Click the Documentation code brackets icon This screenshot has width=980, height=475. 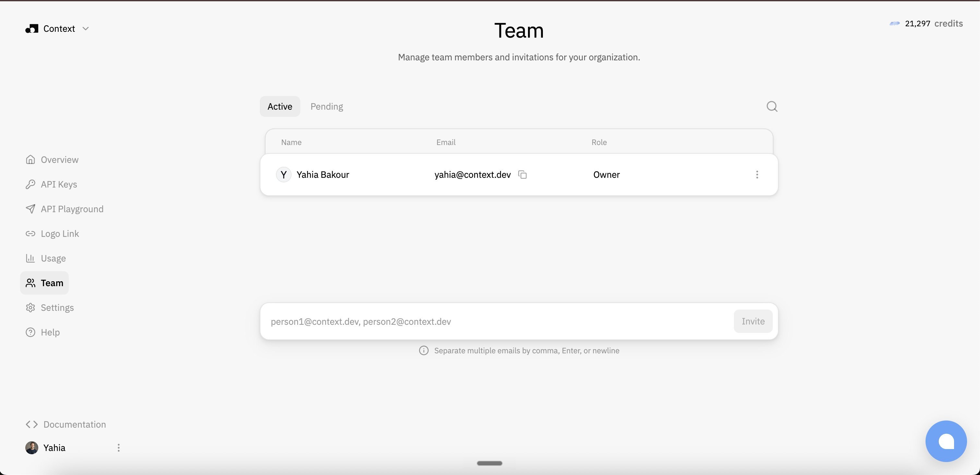click(x=32, y=424)
